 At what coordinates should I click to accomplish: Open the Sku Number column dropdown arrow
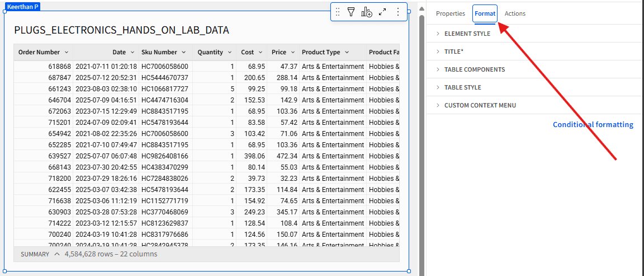click(183, 52)
